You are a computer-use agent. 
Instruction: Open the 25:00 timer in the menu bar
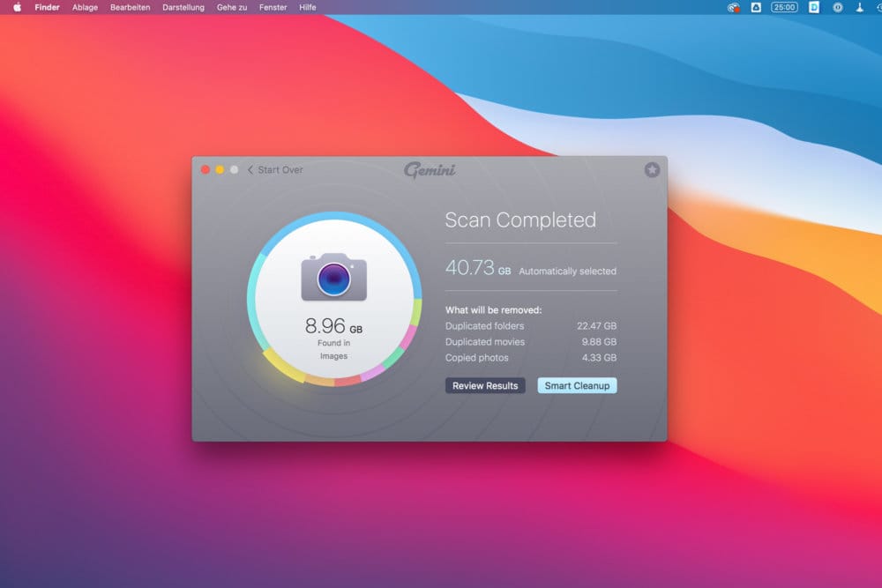click(x=784, y=7)
